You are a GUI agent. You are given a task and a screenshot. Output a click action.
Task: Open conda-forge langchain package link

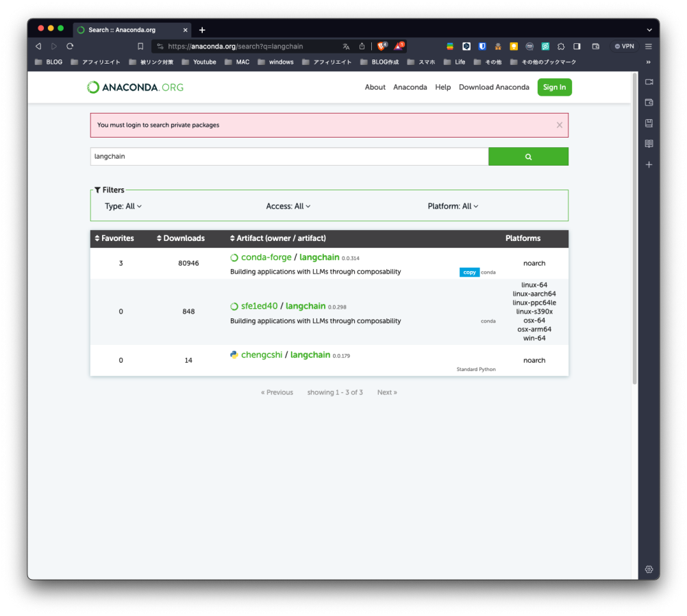[319, 257]
